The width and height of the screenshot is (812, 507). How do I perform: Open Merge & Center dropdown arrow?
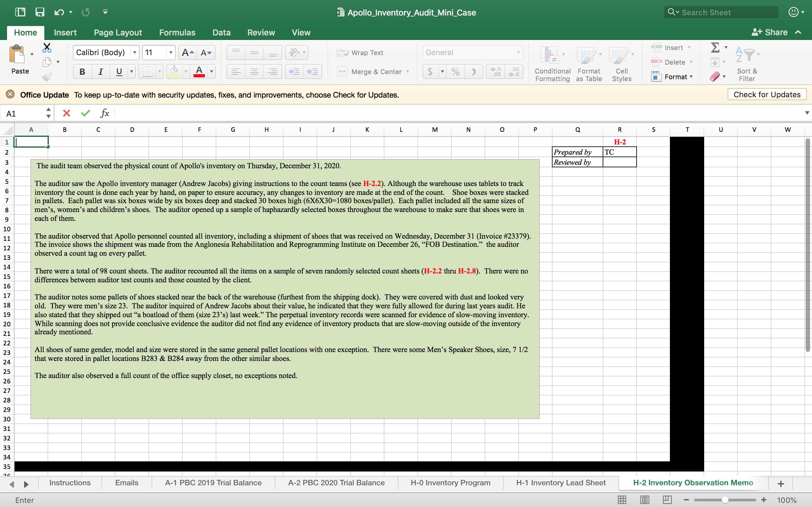point(408,72)
